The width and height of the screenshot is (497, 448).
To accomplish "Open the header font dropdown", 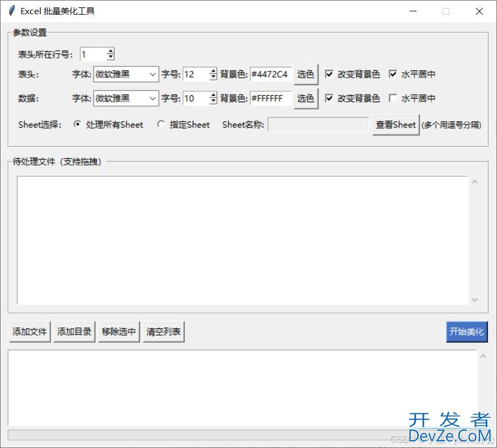I will tap(152, 74).
